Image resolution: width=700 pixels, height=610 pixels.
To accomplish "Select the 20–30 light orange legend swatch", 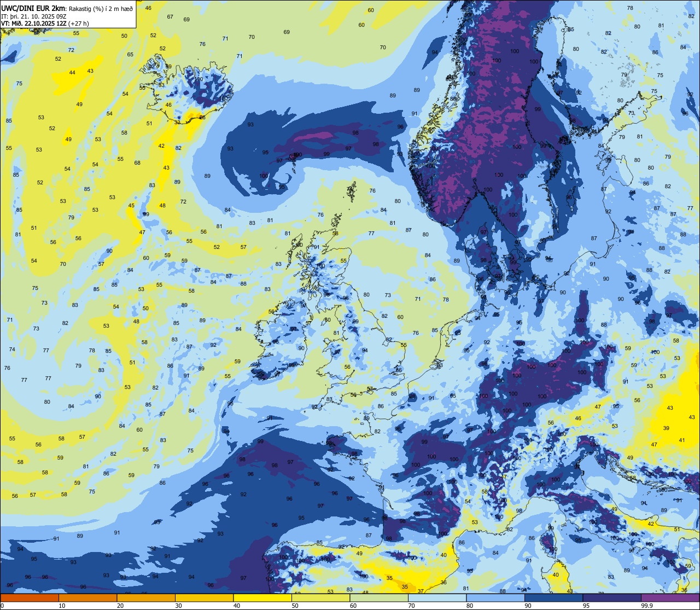I will coord(146,597).
